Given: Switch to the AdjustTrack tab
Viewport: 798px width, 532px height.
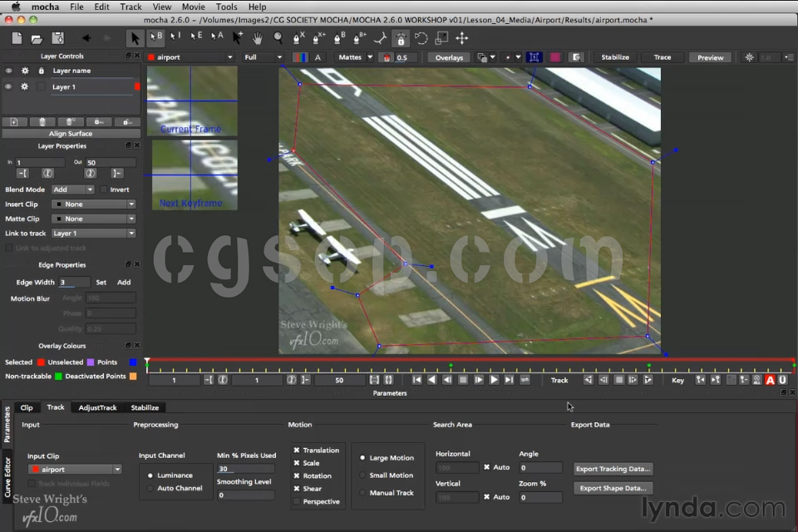Looking at the screenshot, I should pos(97,407).
